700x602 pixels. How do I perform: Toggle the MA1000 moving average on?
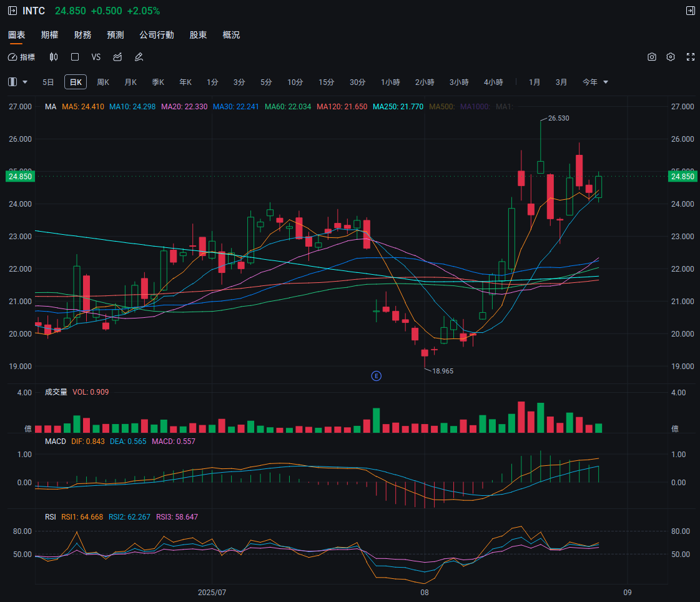(x=476, y=106)
